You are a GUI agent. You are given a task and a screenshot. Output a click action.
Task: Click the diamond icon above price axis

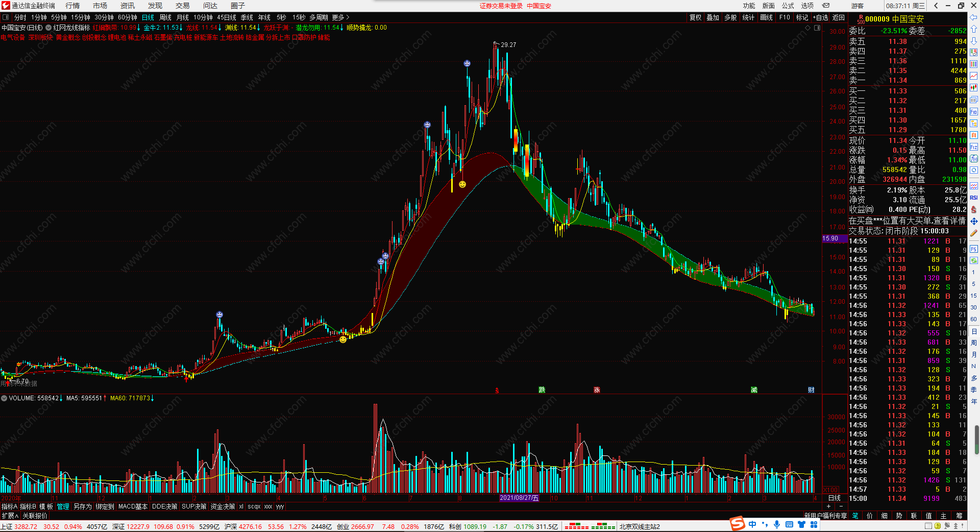pyautogui.click(x=808, y=28)
